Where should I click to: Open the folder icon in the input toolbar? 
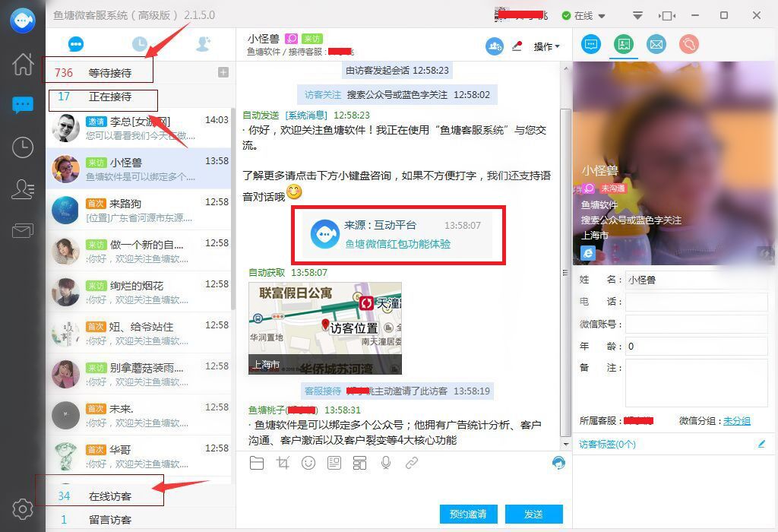coord(257,463)
